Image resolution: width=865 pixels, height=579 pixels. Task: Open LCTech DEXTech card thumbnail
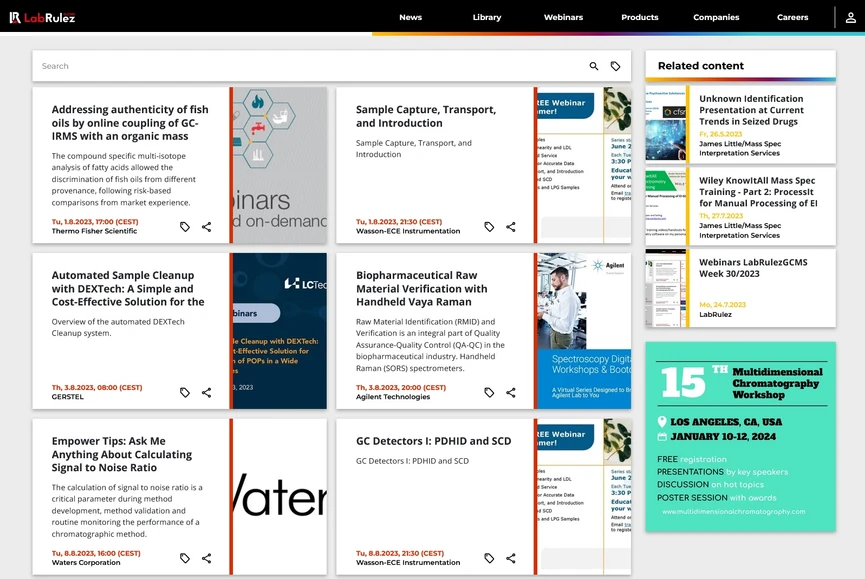280,331
